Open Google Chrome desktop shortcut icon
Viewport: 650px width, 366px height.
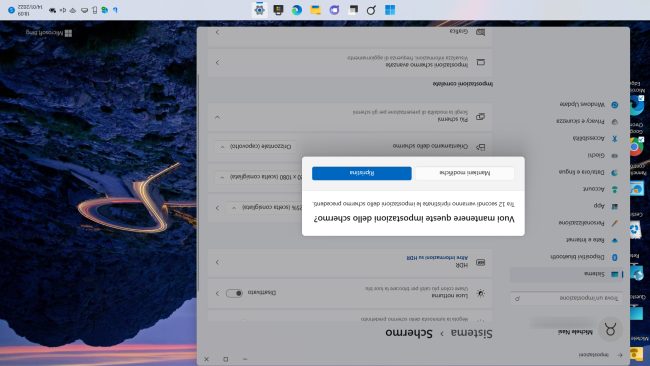pos(636,146)
